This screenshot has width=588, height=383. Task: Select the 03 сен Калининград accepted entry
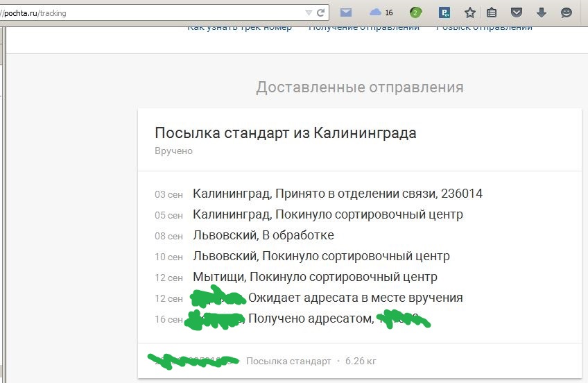click(337, 194)
